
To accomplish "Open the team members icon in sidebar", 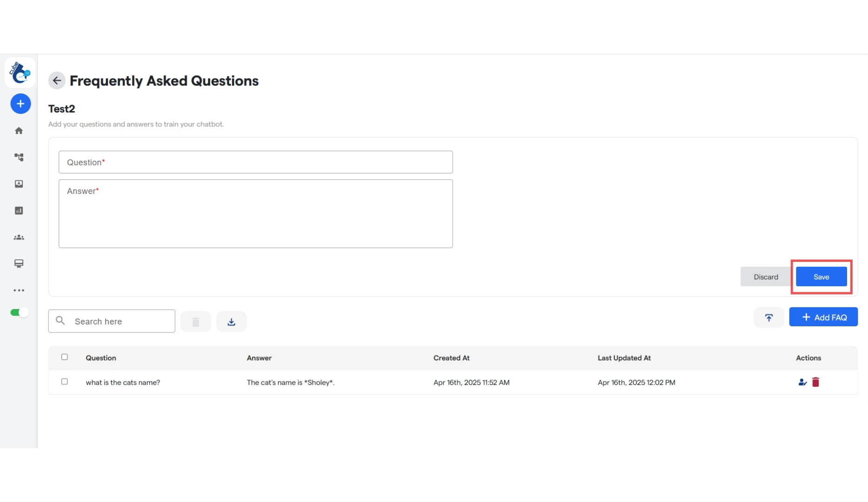I will click(19, 237).
